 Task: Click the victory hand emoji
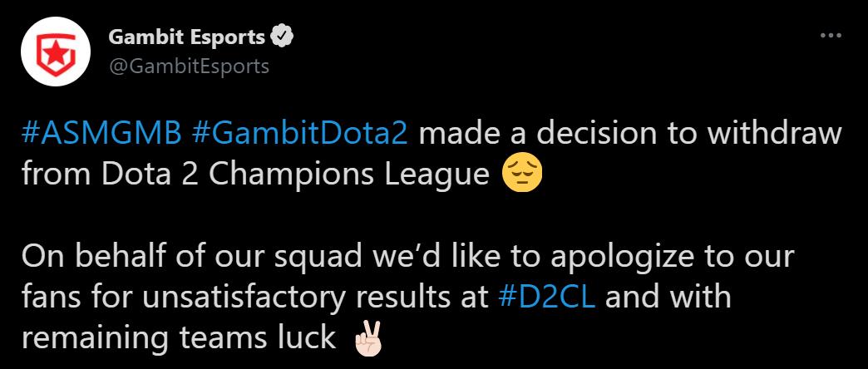click(x=365, y=339)
